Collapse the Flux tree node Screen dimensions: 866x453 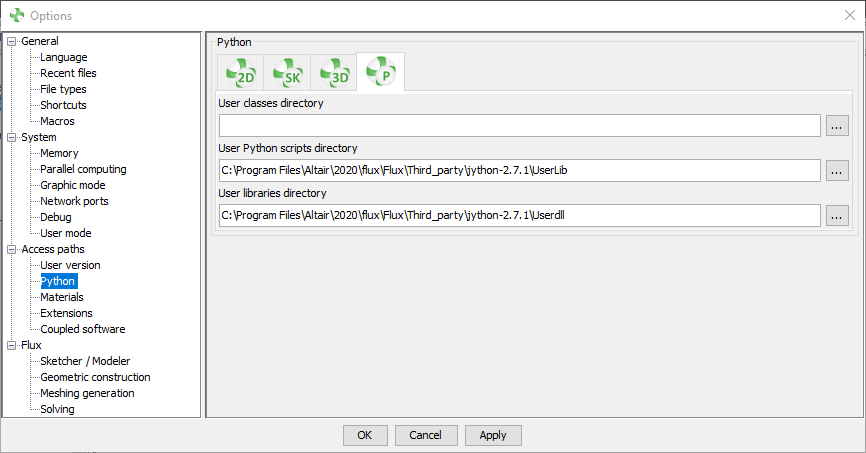point(12,346)
